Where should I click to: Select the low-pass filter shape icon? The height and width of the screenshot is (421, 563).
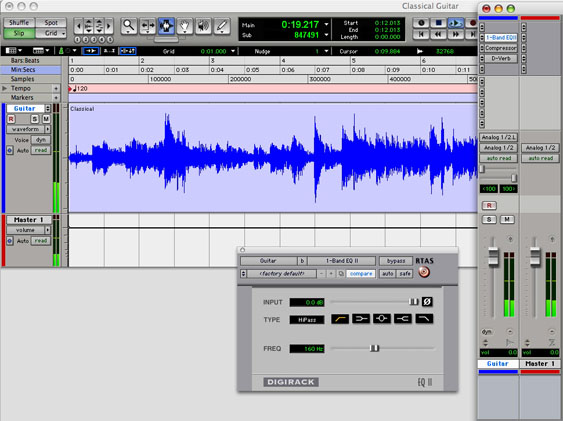[424, 318]
